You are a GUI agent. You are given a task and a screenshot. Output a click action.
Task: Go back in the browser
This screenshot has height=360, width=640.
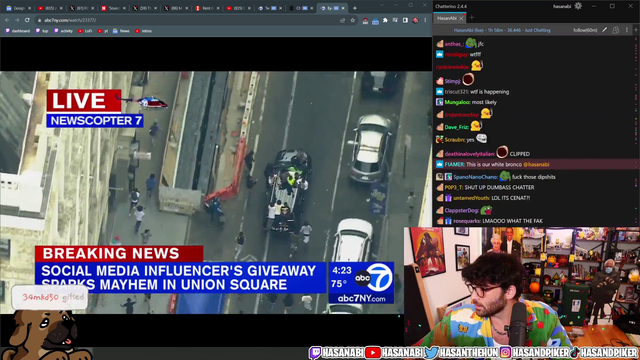pos(7,20)
